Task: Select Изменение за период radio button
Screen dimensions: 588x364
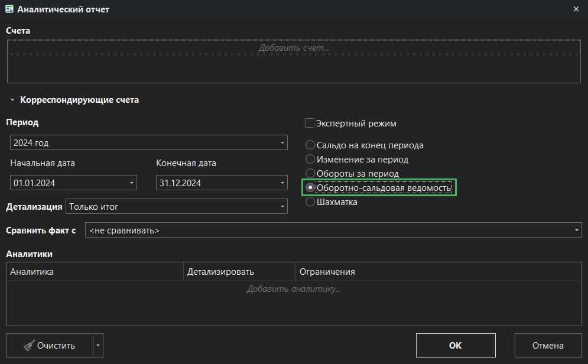Action: point(310,160)
